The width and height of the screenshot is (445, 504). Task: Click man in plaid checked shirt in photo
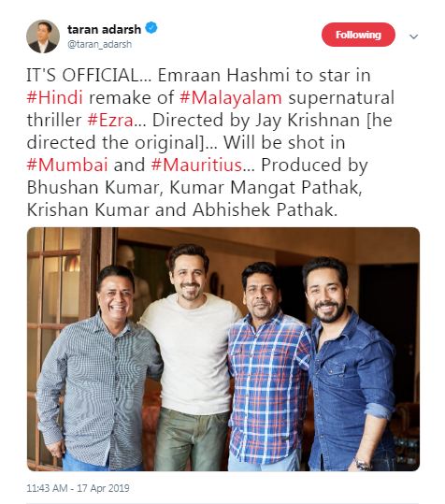tap(266, 367)
